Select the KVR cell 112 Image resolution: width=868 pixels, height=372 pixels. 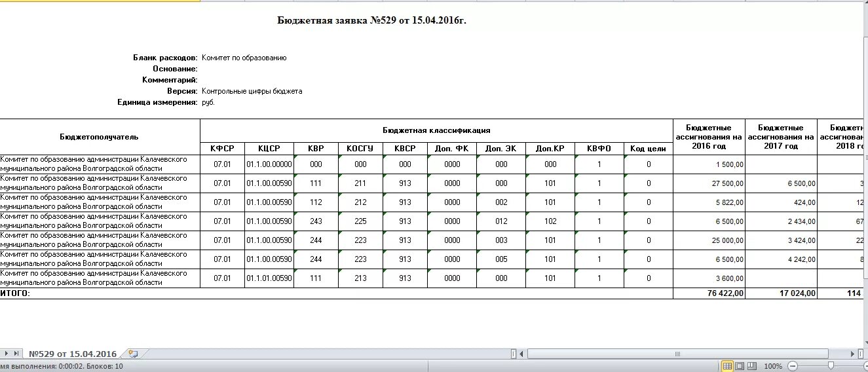[x=316, y=202]
